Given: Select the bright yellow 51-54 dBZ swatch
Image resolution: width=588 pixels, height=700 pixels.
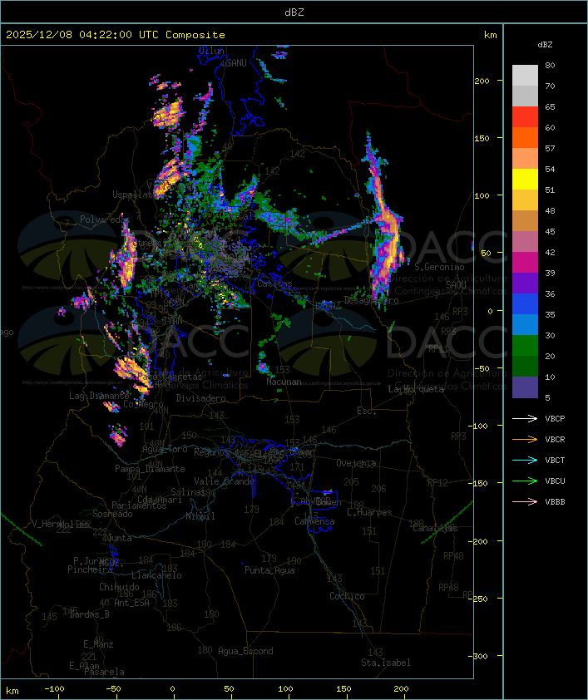Looking at the screenshot, I should (x=525, y=179).
